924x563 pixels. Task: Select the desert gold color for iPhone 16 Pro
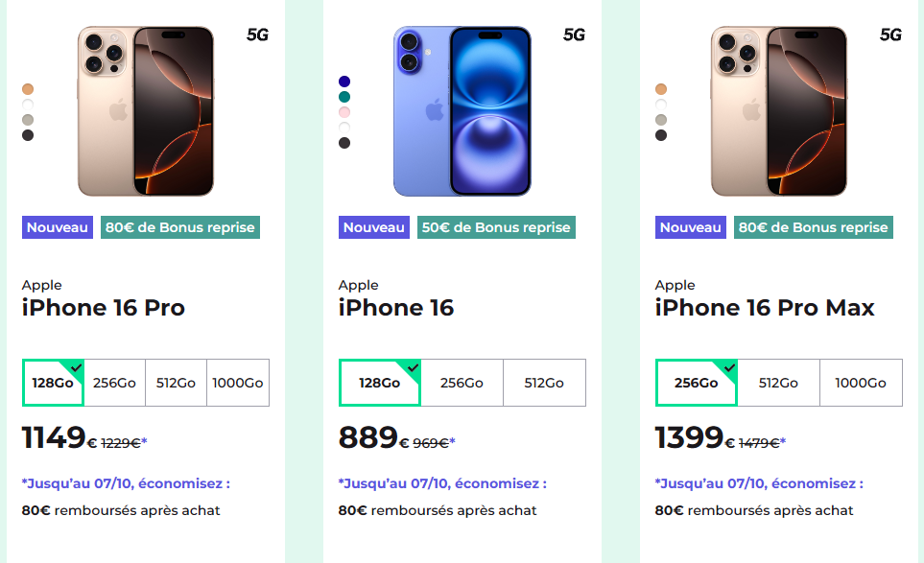point(28,89)
